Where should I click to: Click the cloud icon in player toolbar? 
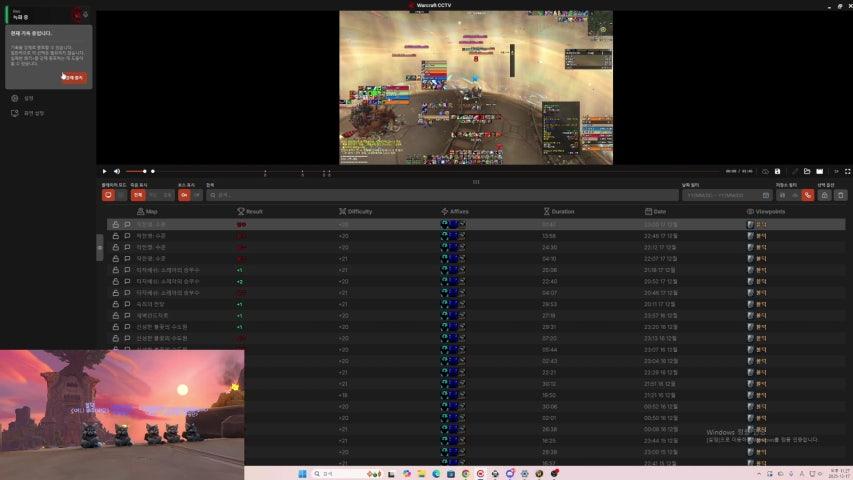765,171
